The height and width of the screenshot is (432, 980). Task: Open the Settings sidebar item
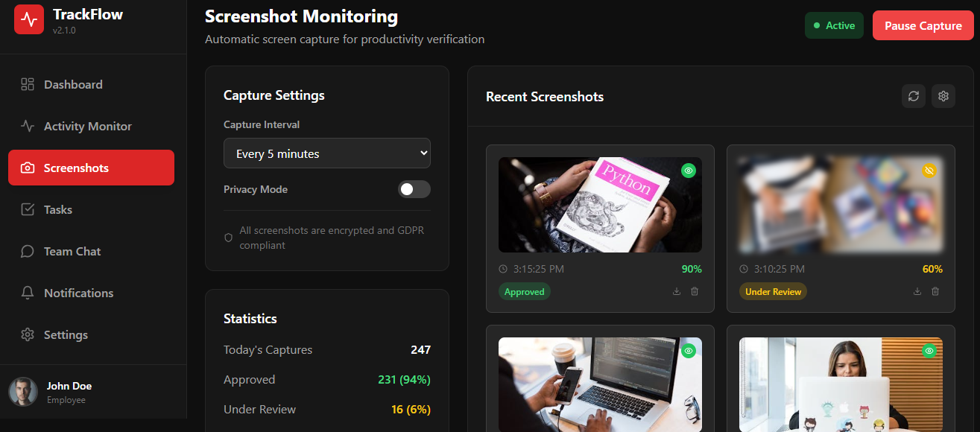click(x=91, y=334)
